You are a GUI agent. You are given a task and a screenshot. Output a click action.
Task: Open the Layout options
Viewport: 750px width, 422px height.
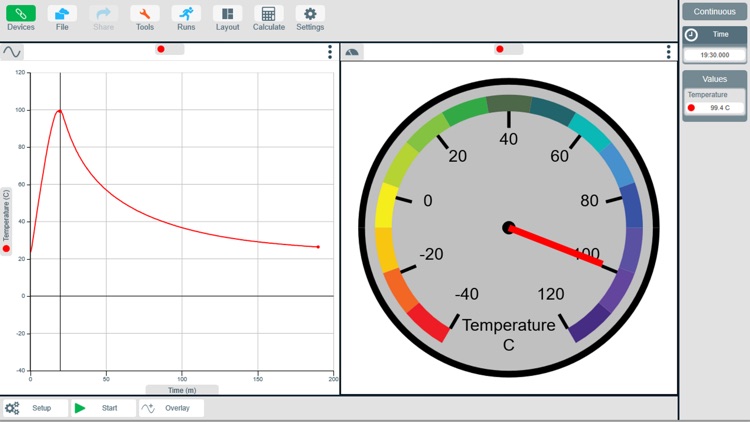[227, 17]
